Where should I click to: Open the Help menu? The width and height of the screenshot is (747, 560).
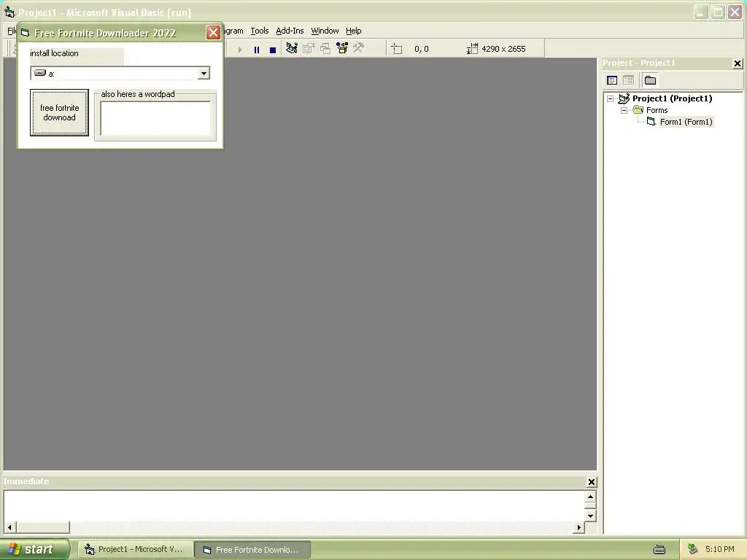(354, 31)
